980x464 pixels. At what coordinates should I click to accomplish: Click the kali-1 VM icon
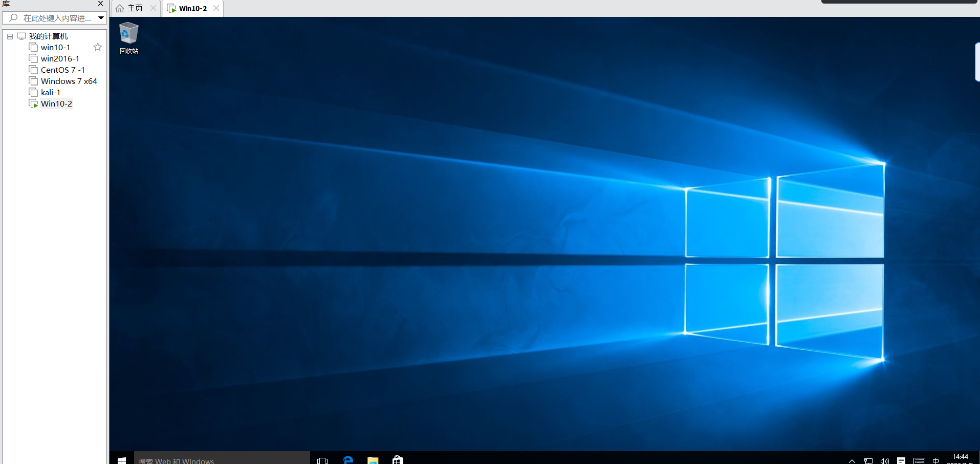[x=33, y=92]
